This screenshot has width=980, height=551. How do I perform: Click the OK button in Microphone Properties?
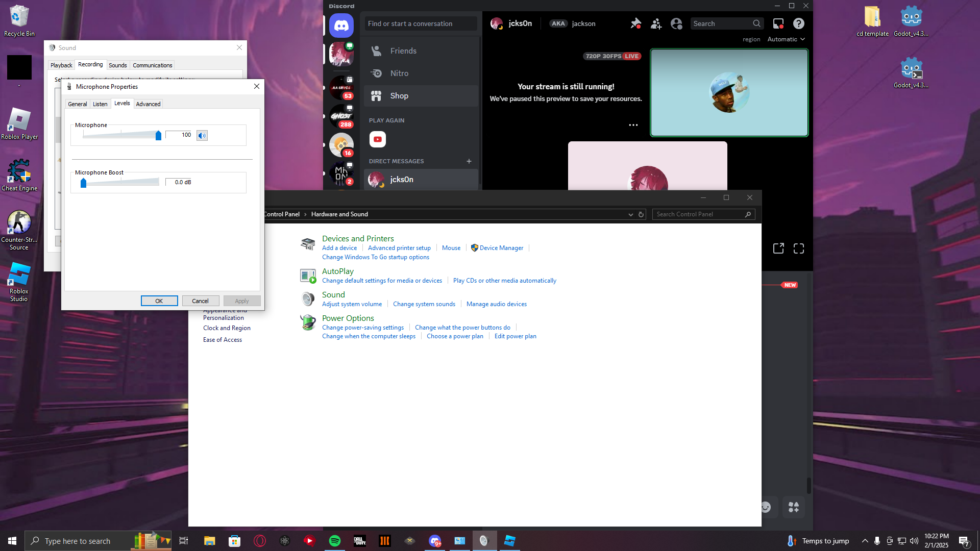pos(159,301)
